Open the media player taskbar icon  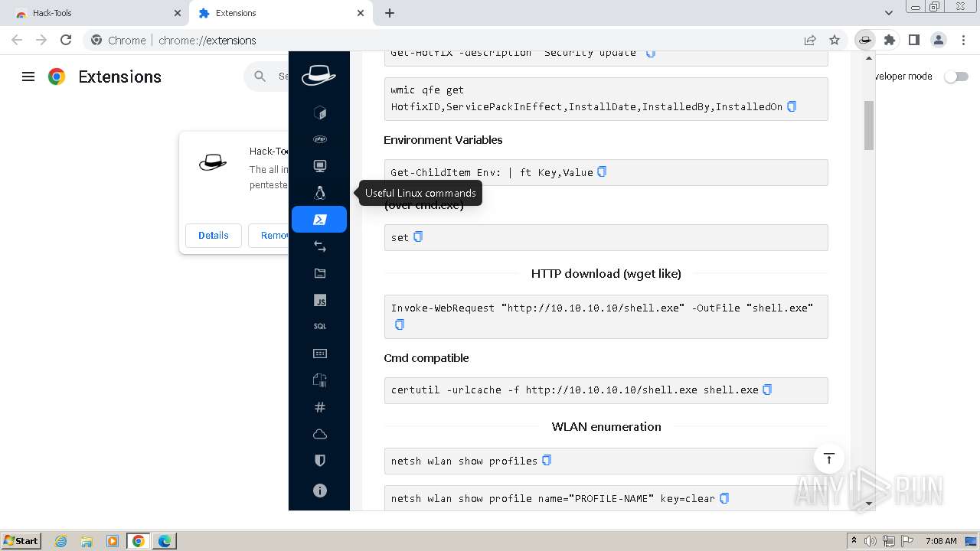(113, 541)
